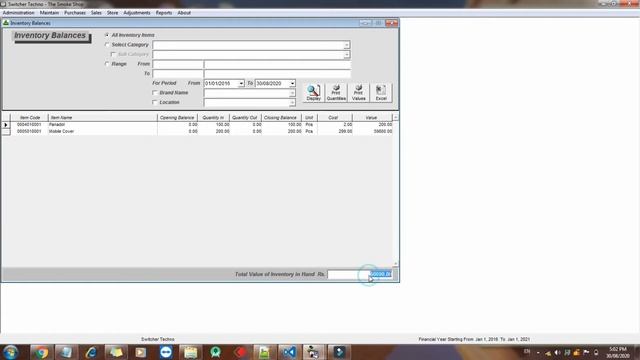Viewport: 640px width, 360px height.
Task: Click the Unit column header
Action: coord(309,118)
